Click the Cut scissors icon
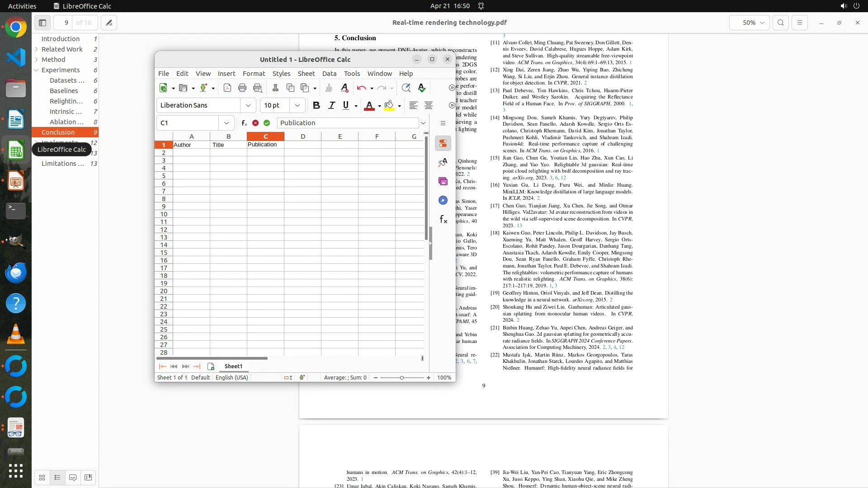Screen dimensions: 868x488 (x=275, y=88)
